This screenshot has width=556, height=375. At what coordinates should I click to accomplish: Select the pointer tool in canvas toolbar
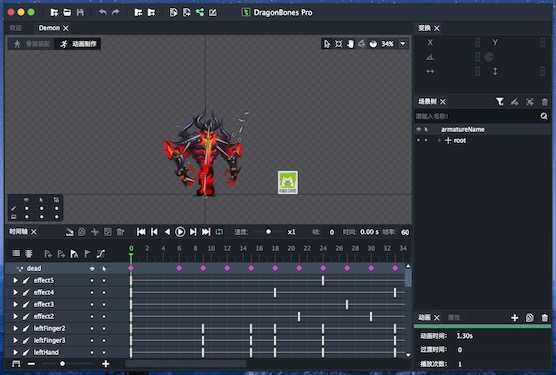tap(327, 44)
